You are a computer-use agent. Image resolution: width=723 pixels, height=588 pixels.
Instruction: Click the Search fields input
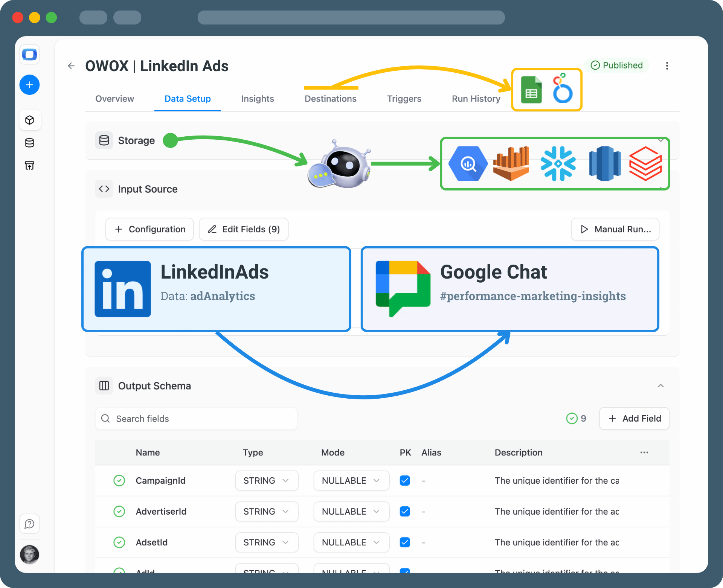[x=196, y=419]
